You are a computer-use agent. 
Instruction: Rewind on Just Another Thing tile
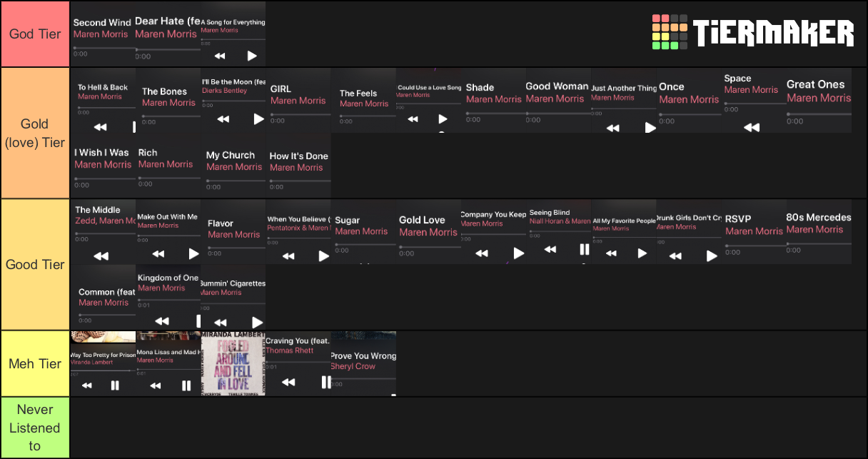[612, 128]
